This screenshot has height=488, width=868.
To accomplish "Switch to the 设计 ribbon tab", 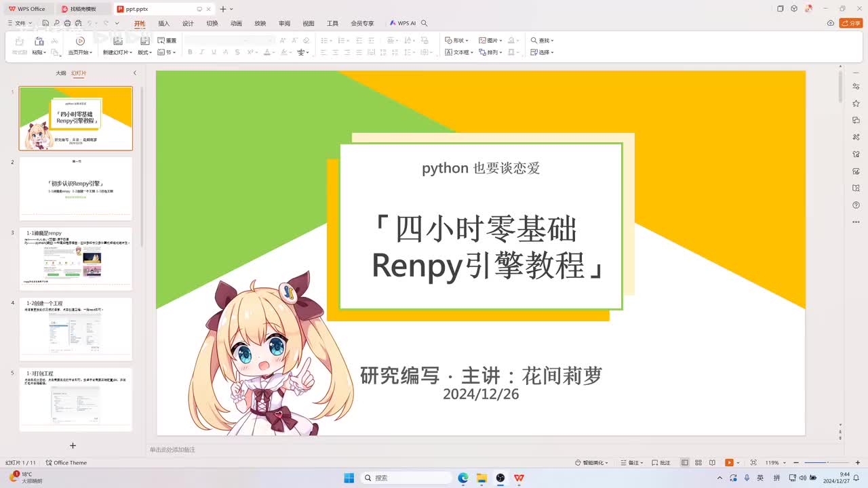I will (x=188, y=23).
